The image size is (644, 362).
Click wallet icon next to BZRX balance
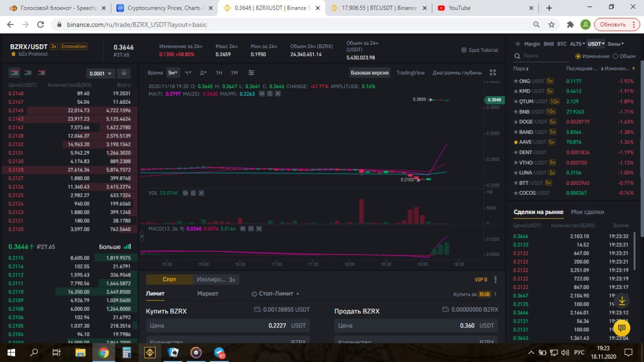click(x=445, y=310)
